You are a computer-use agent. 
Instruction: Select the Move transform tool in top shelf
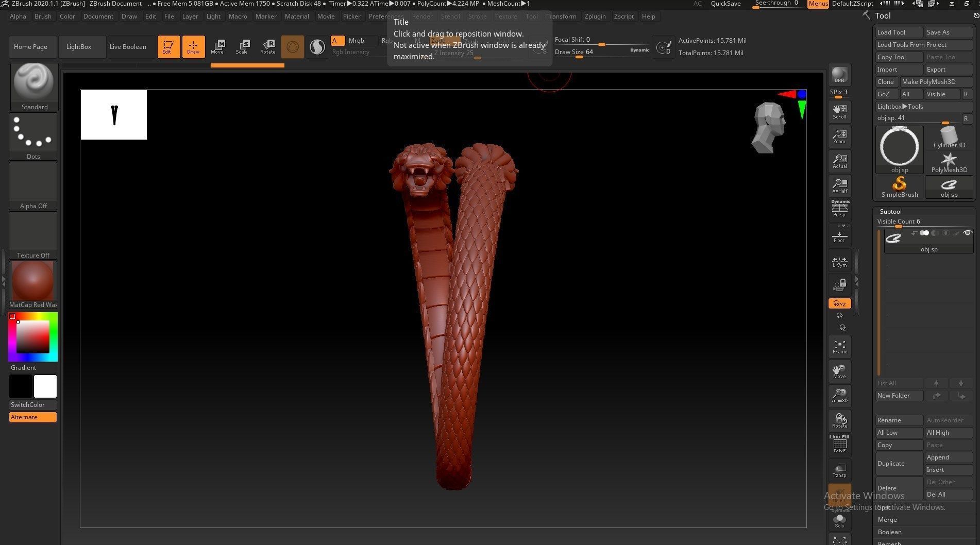(x=217, y=46)
